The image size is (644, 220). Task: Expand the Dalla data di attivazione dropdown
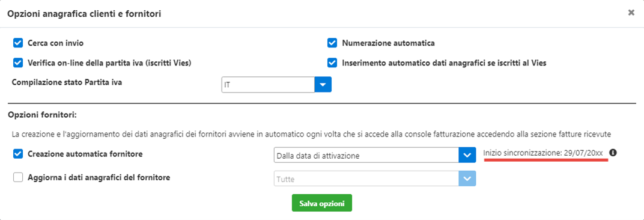point(467,156)
